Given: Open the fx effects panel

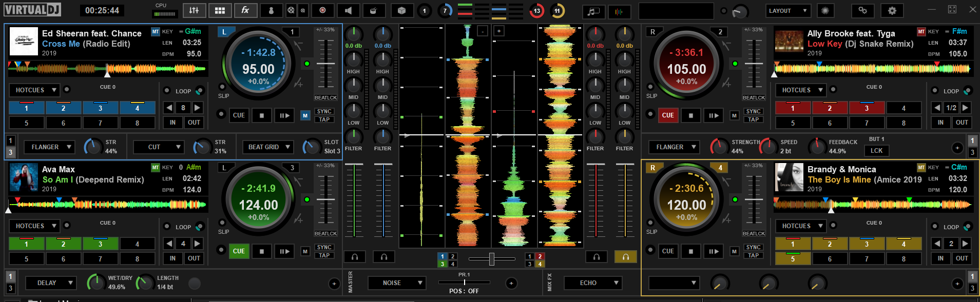Looking at the screenshot, I should click(245, 10).
